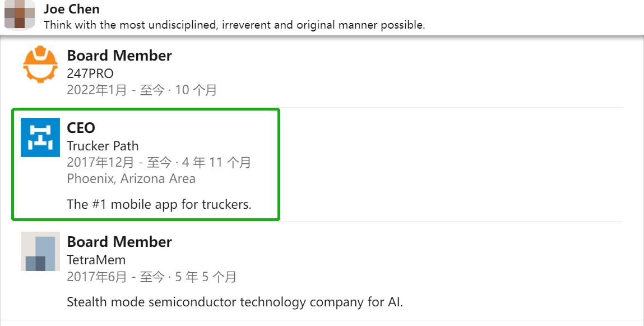Click the 2022年1月 start date text
644x326 pixels.
(97, 90)
